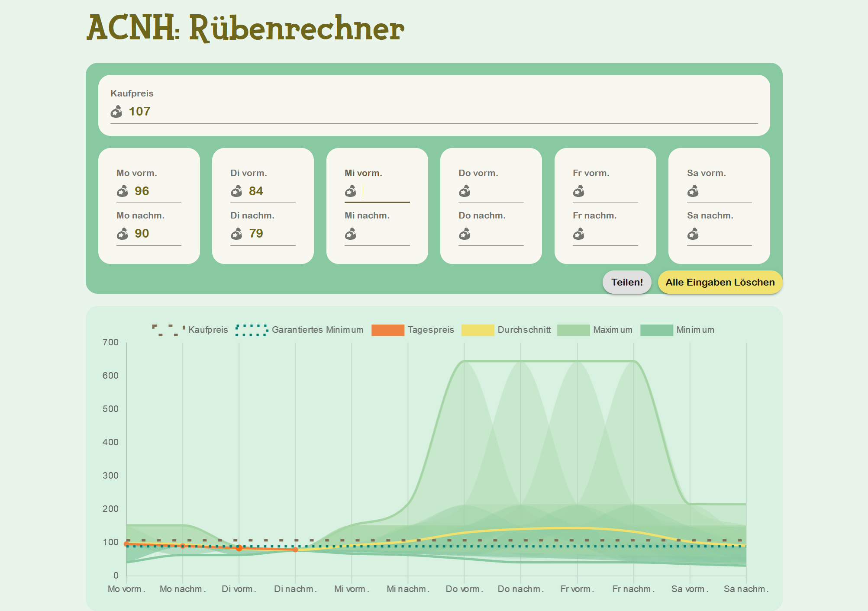Focus the Do nachm. price input
Image resolution: width=868 pixels, height=611 pixels.
(x=500, y=234)
